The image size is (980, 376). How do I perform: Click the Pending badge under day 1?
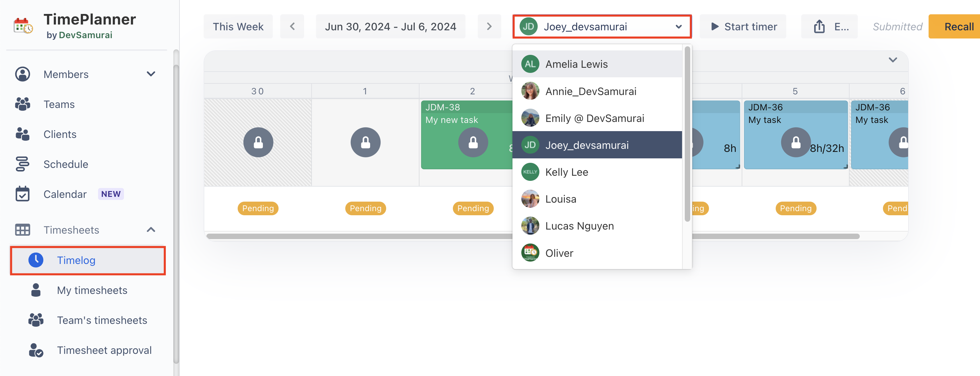365,208
